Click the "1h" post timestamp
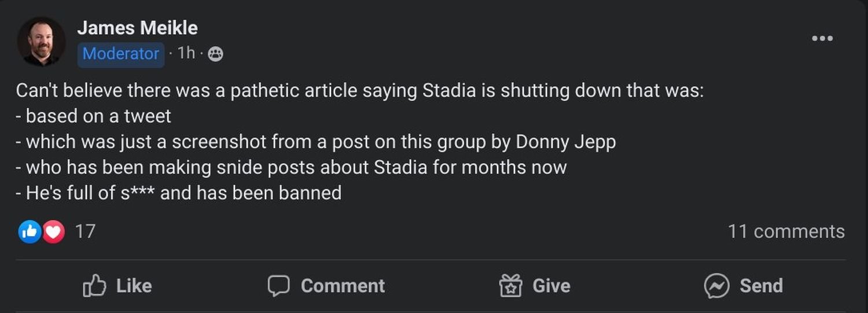Viewport: 868px width, 313px height. pyautogui.click(x=186, y=53)
